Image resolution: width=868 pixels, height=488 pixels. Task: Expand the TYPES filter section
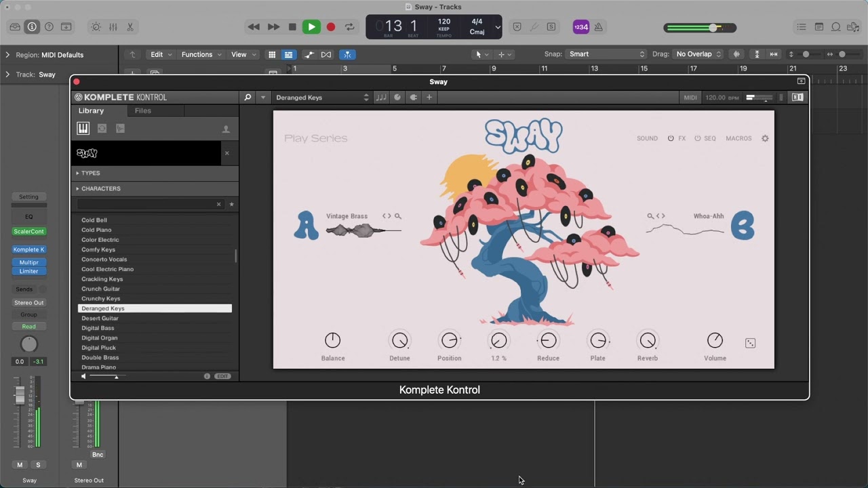click(90, 174)
